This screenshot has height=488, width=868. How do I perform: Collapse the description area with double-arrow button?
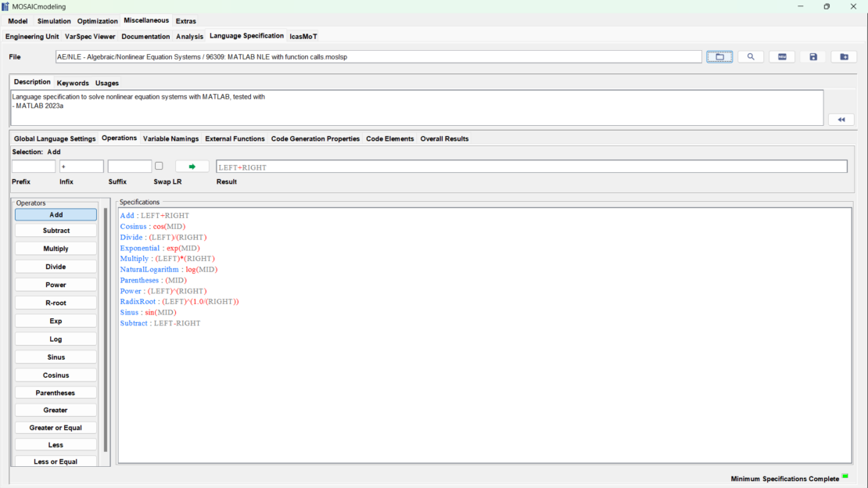pos(842,119)
